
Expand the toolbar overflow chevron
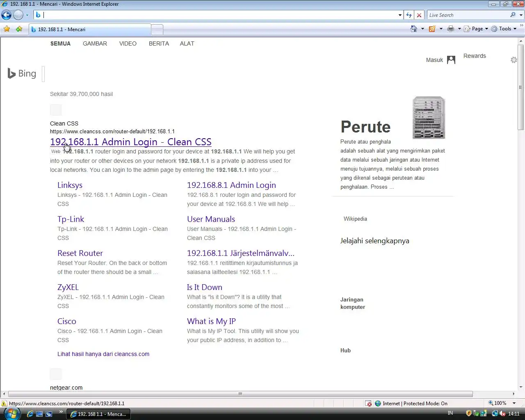(x=522, y=25)
